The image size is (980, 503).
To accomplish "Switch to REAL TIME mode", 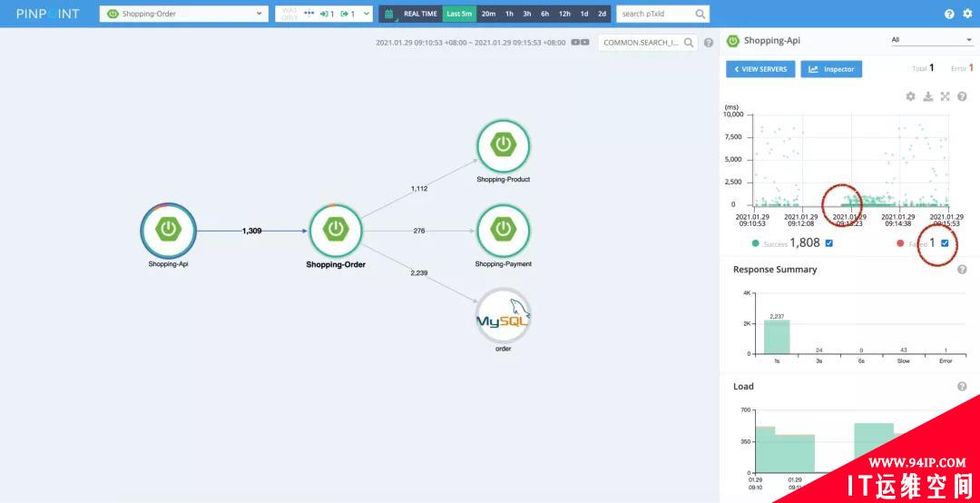I will (x=420, y=14).
